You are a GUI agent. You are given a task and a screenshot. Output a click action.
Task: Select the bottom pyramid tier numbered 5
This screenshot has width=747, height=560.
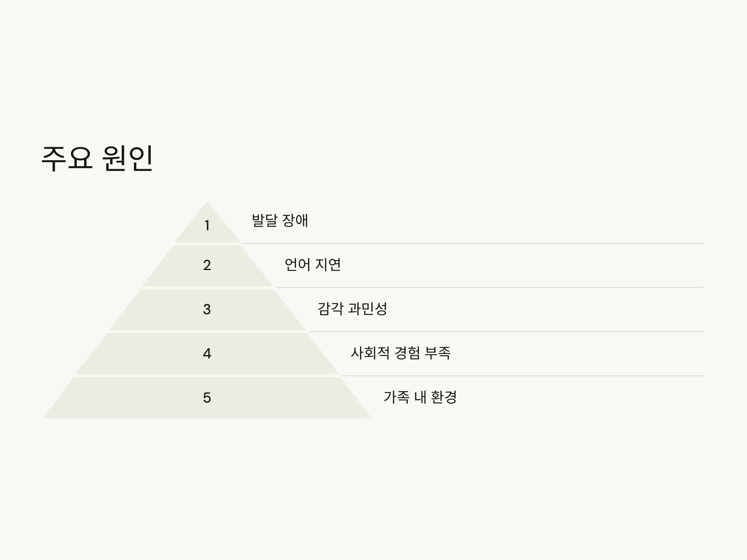207,398
